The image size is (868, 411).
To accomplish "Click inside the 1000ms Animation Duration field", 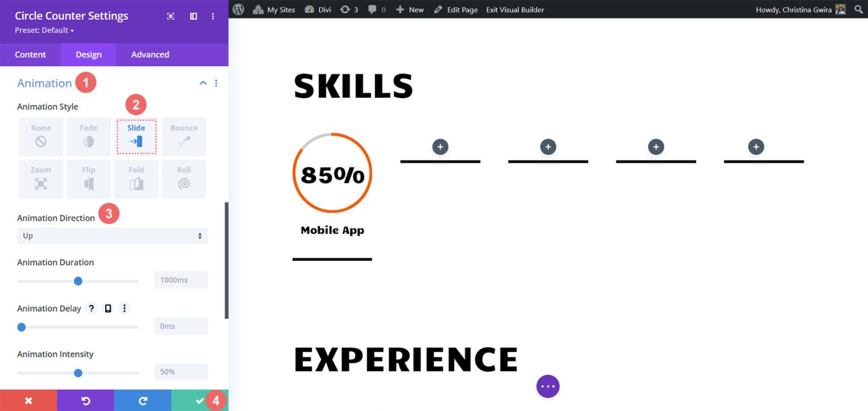I will point(181,279).
